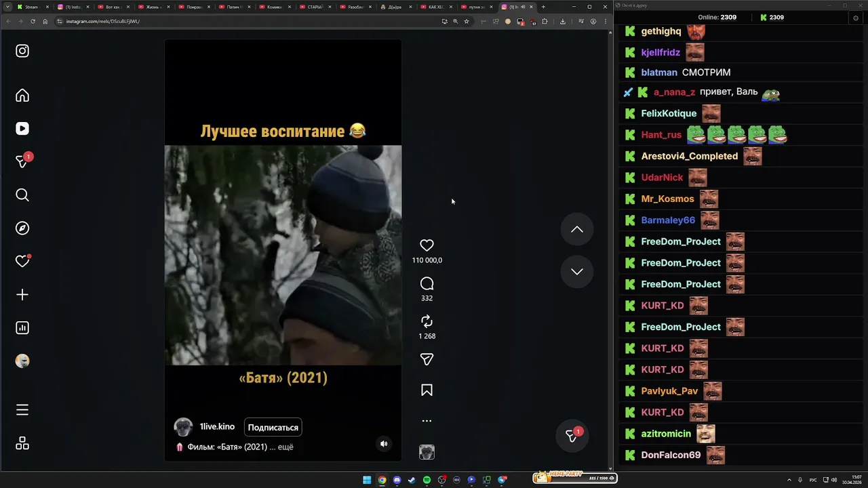Viewport: 868px width, 488px height.
Task: Click username DonFalcon69 in chat
Action: [671, 455]
